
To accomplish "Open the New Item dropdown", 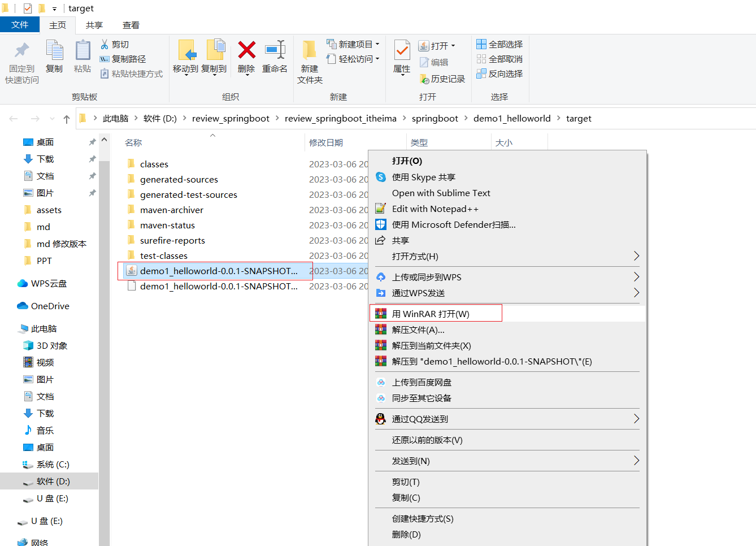I will (353, 44).
